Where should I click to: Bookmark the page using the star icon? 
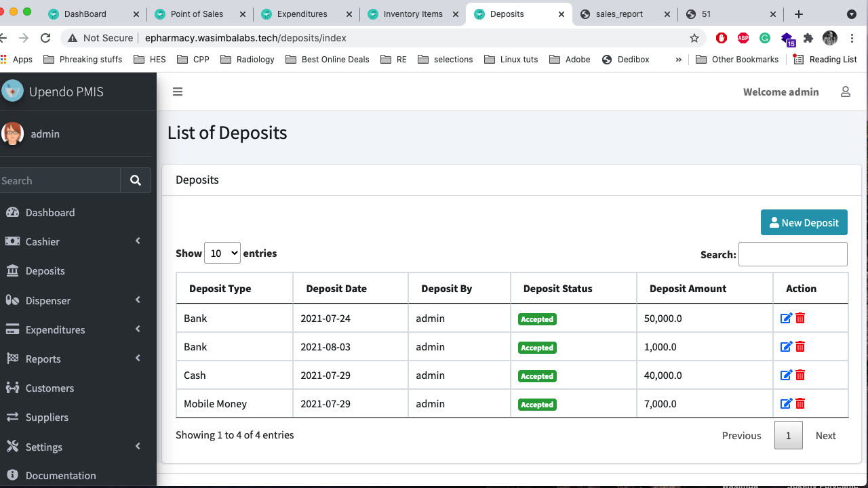(x=694, y=39)
